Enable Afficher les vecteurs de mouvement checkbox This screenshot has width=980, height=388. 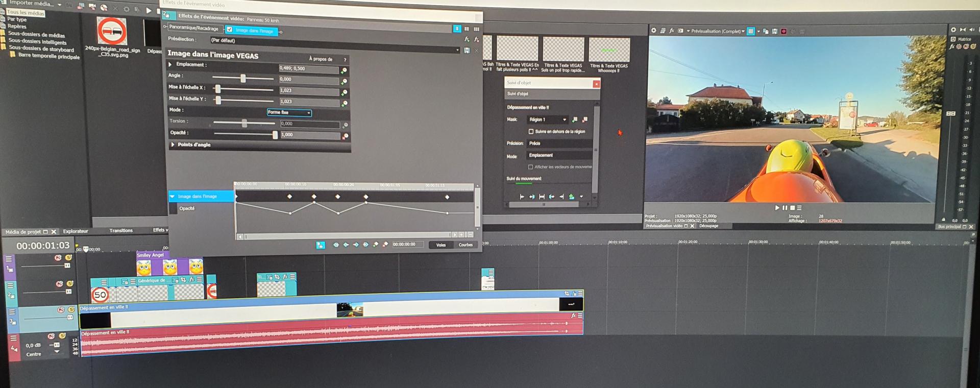[x=530, y=167]
